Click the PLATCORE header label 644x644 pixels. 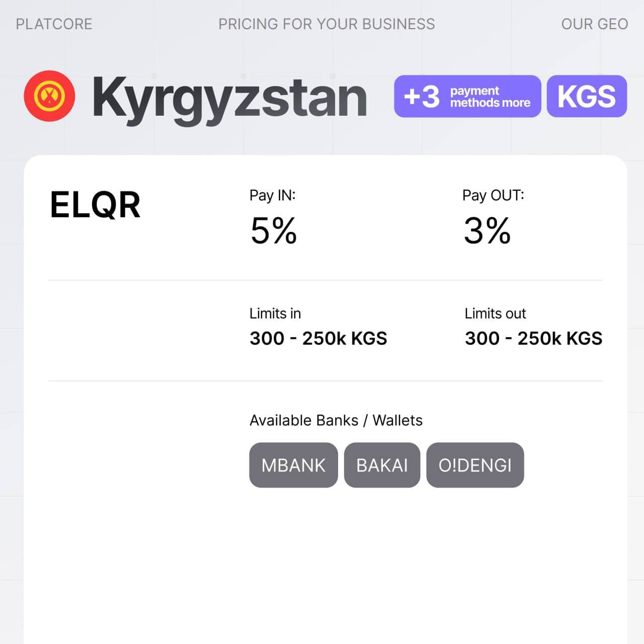pos(54,24)
